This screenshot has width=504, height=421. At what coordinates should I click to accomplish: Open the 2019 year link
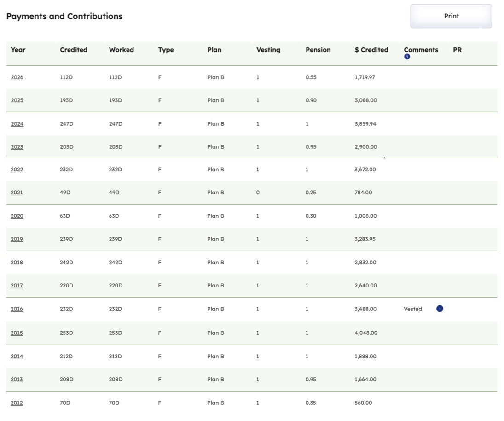(17, 239)
